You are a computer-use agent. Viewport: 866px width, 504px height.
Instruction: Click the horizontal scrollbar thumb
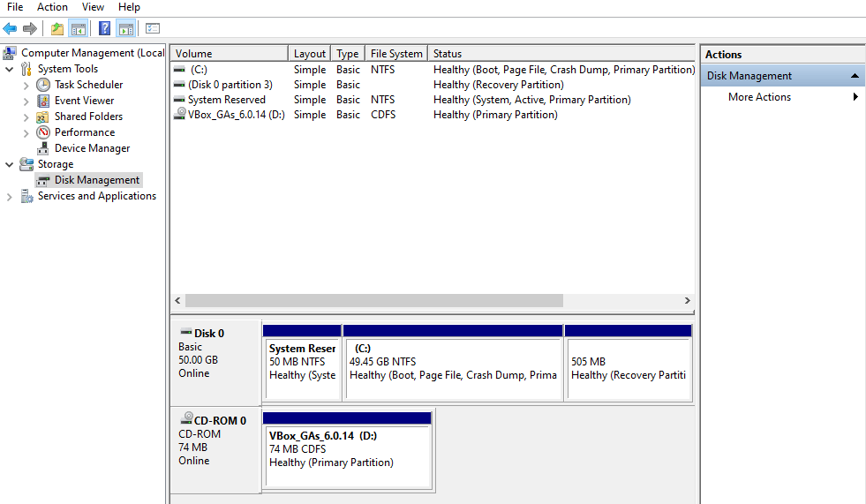tap(374, 300)
